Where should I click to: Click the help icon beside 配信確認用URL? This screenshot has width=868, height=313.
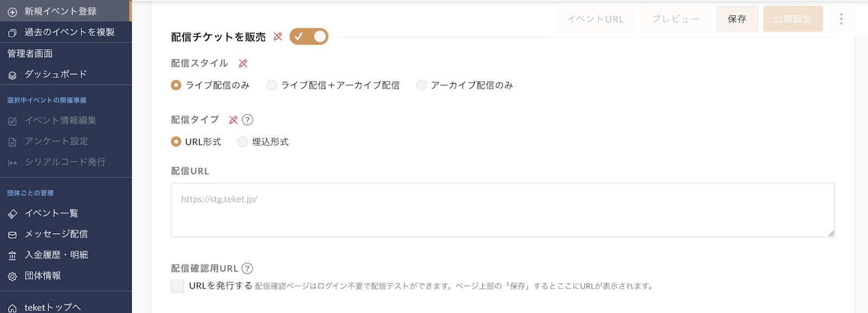coord(247,269)
